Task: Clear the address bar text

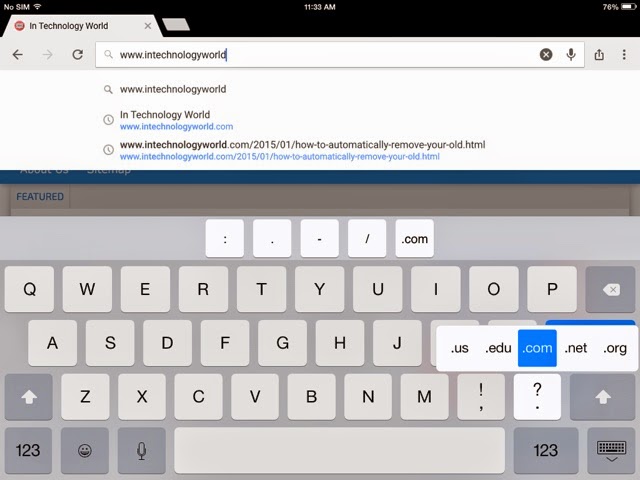Action: point(546,54)
